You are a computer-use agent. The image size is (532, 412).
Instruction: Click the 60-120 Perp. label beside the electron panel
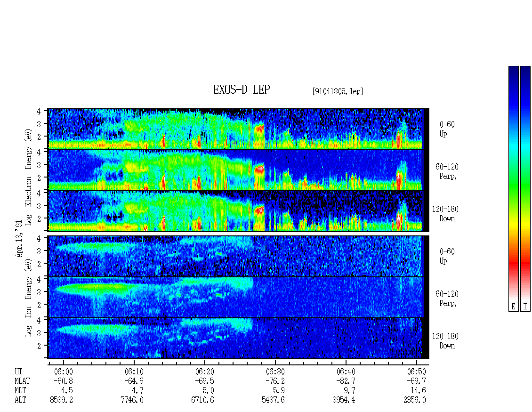(447, 171)
